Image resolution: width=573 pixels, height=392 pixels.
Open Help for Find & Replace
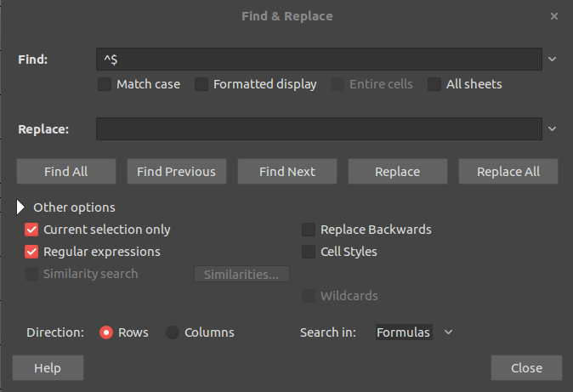(x=48, y=367)
